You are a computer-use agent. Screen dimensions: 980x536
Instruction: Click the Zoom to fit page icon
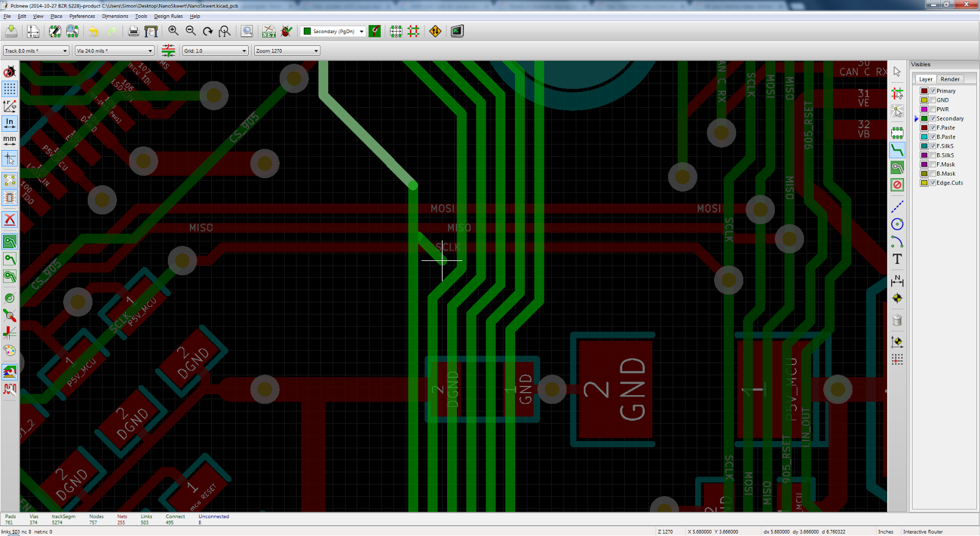pyautogui.click(x=225, y=31)
